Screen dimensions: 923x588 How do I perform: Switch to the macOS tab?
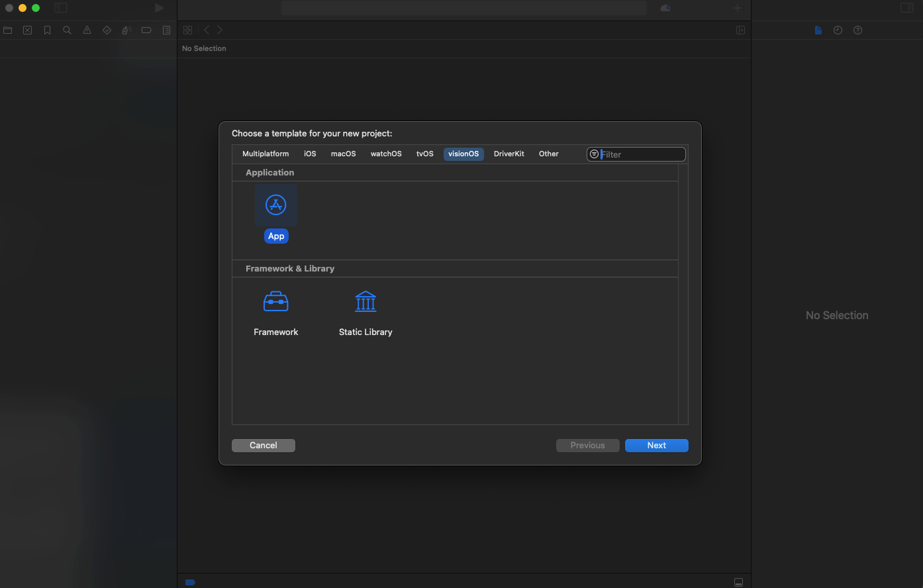tap(344, 154)
